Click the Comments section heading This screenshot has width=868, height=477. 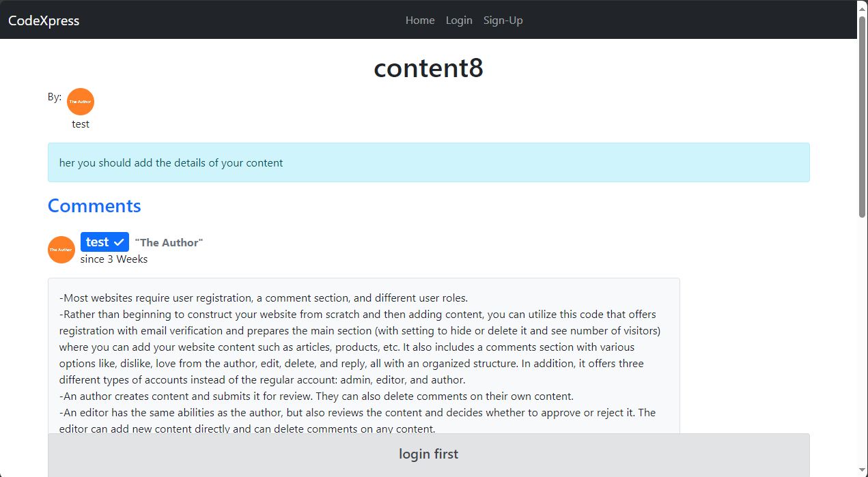coord(94,206)
